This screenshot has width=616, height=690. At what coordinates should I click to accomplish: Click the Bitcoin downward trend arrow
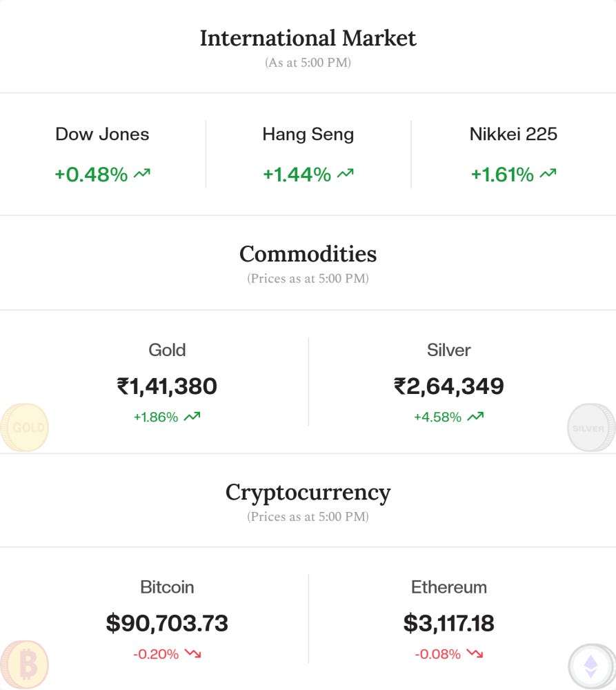[x=192, y=654]
